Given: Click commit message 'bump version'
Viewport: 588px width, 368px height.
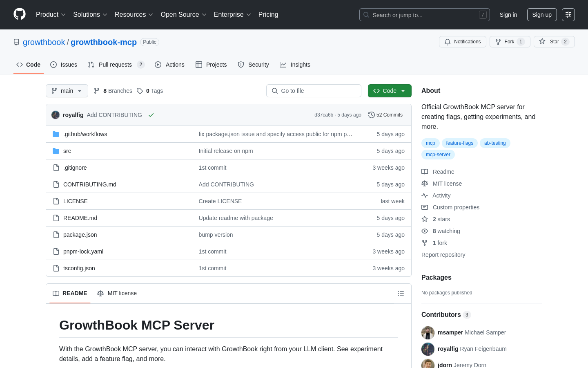Looking at the screenshot, I should pos(216,235).
